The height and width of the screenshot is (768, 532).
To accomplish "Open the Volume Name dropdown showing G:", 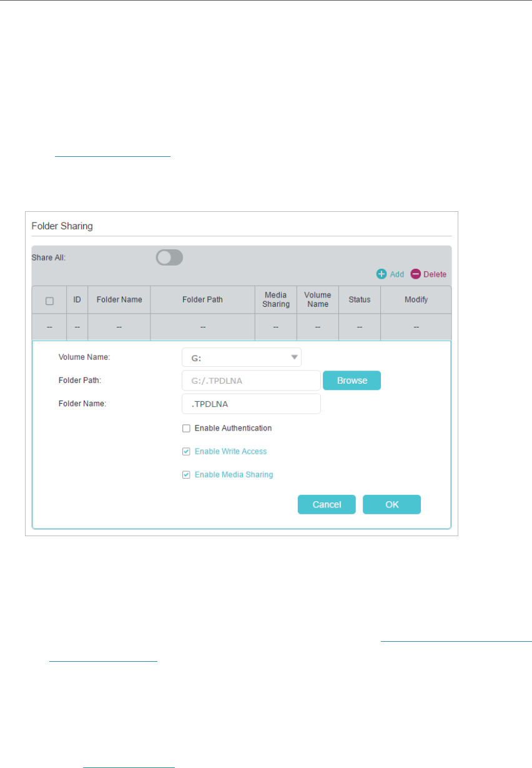I will pos(242,357).
